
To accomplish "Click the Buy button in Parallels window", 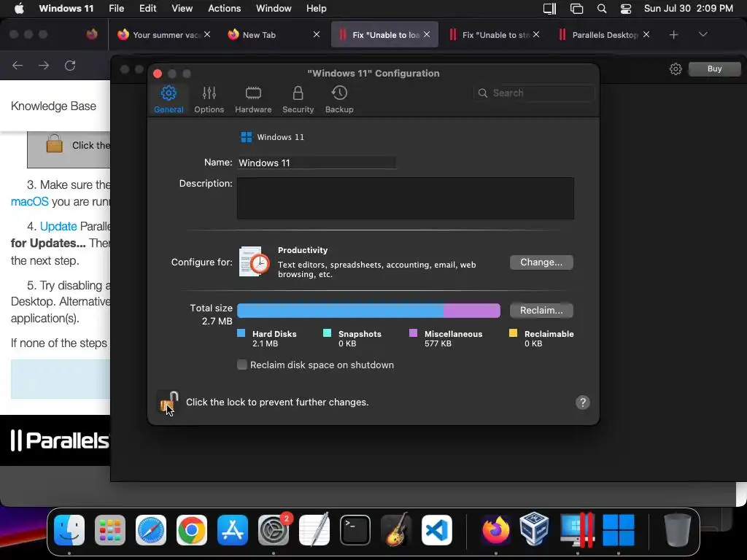I will pyautogui.click(x=715, y=69).
